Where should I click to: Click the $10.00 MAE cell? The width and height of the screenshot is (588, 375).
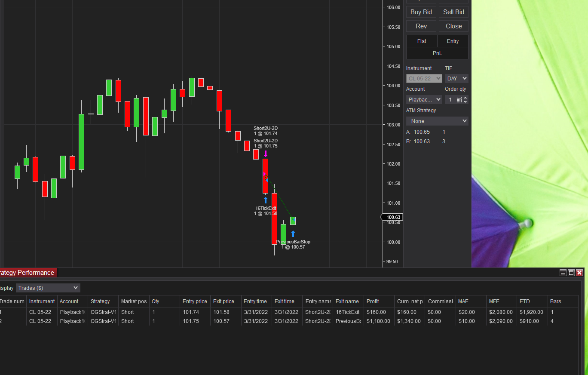pos(471,321)
